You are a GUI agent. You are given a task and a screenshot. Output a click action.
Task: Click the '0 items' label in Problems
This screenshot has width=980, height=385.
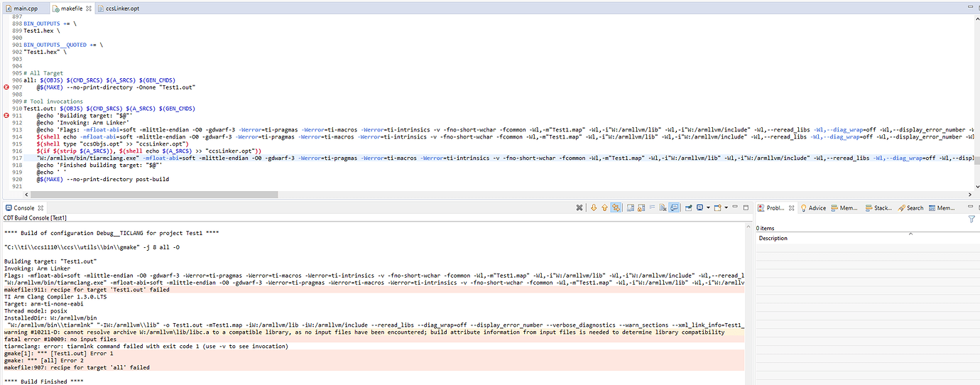[x=766, y=228]
